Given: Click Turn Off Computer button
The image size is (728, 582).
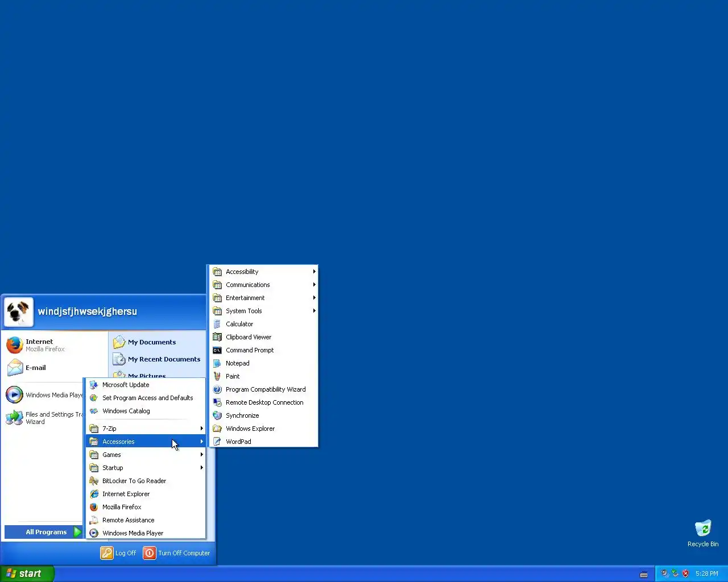Looking at the screenshot, I should click(176, 553).
